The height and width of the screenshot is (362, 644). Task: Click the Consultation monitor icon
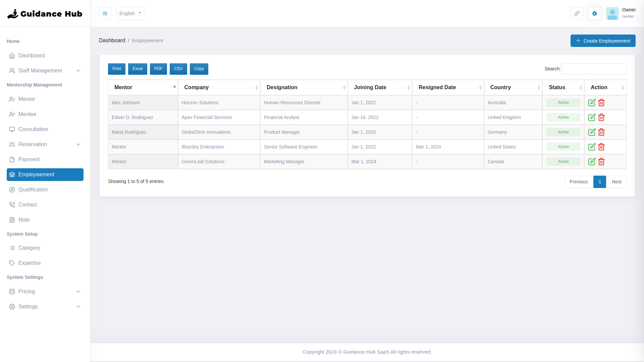pyautogui.click(x=12, y=129)
